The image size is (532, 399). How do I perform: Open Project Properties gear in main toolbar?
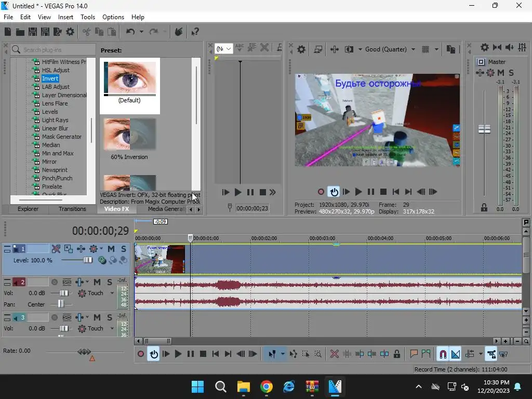[x=70, y=32]
